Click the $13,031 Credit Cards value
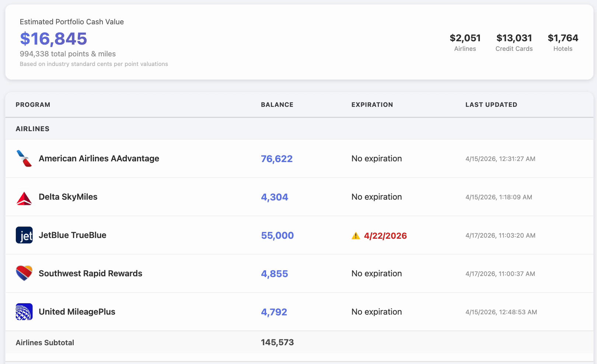The width and height of the screenshot is (597, 364). [514, 38]
